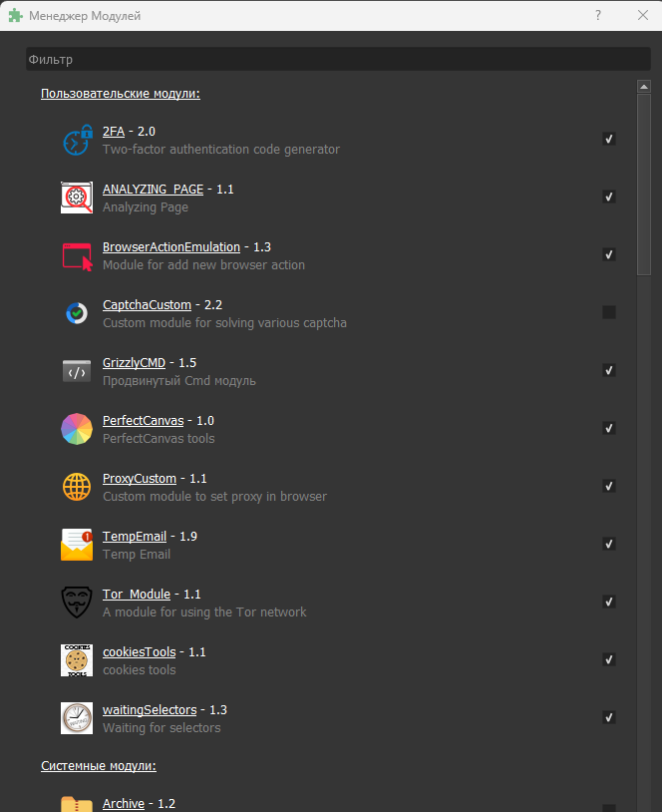Viewport: 662px width, 812px height.
Task: Open the Archive module link
Action: 124,804
